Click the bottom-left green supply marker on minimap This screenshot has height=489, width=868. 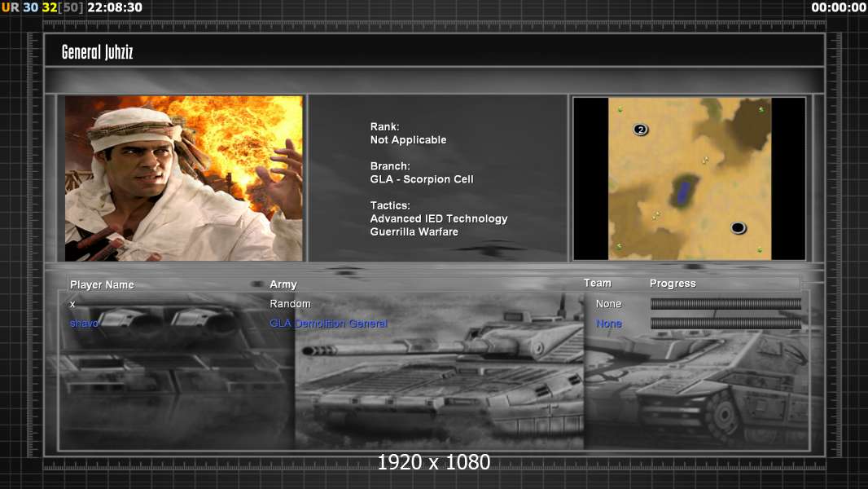(619, 246)
